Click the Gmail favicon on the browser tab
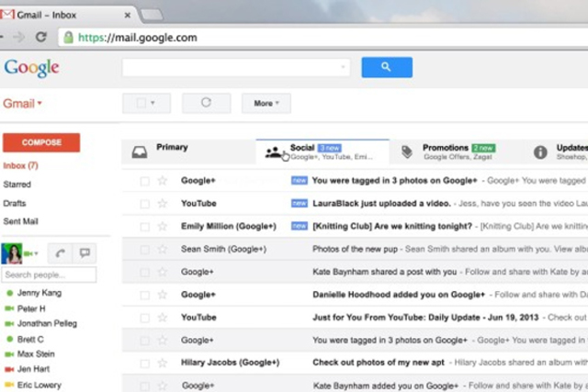Screen dimensions: 588x392 coord(7,15)
